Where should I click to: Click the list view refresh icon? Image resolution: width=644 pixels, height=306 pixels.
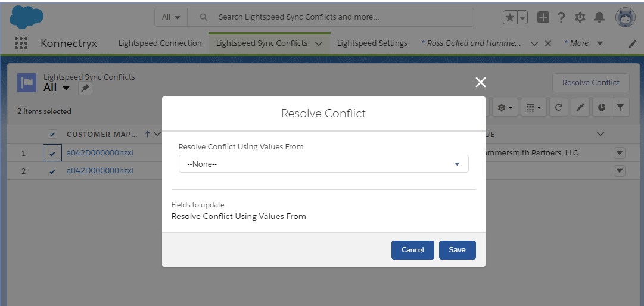pos(558,107)
